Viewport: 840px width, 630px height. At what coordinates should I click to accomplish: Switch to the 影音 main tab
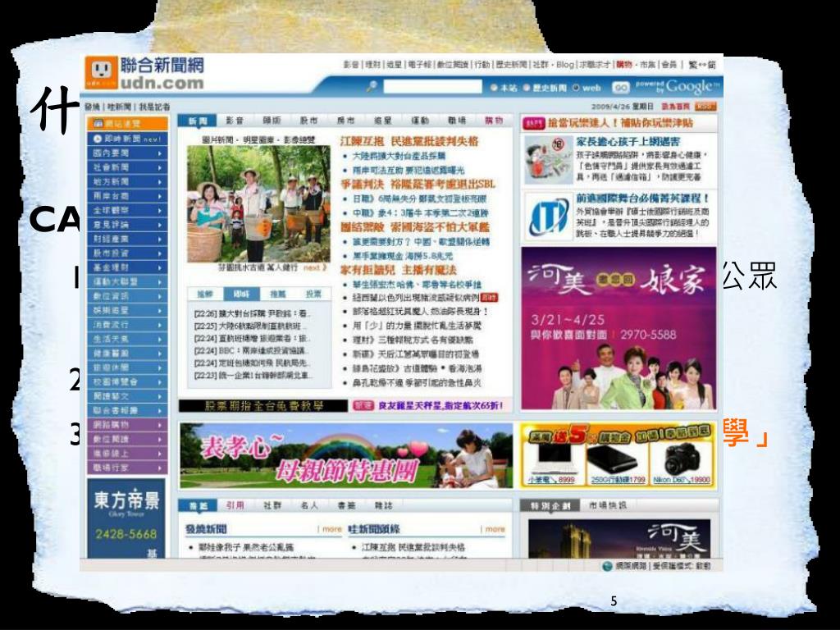coord(235,121)
